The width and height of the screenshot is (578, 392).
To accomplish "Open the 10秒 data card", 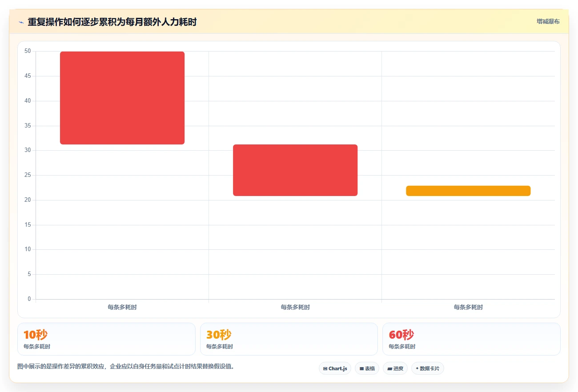I will coord(106,339).
